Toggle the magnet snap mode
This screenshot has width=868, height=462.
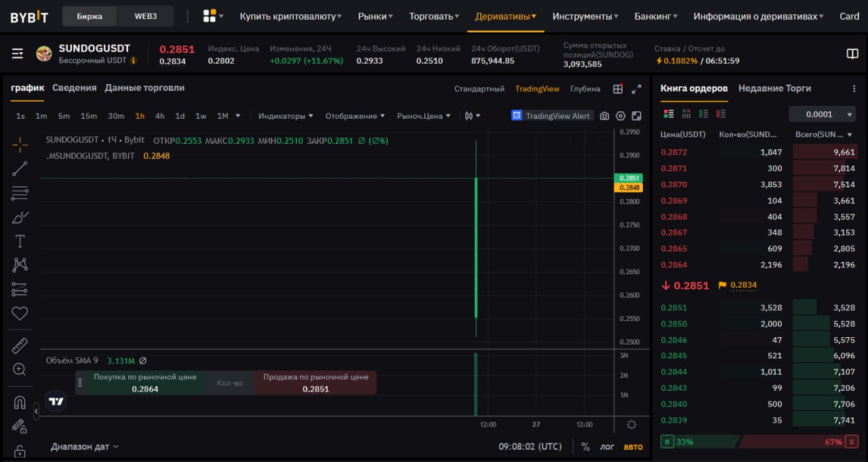[x=20, y=402]
